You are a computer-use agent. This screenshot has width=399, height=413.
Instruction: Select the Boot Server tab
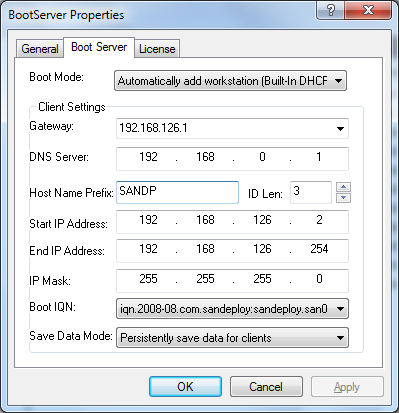(x=99, y=47)
